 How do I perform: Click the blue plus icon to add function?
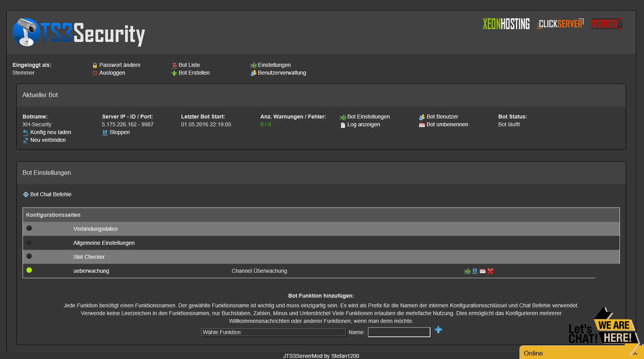pos(438,330)
